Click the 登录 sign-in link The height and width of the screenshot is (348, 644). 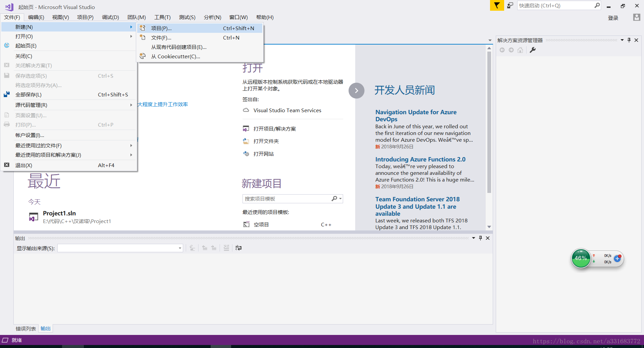(613, 18)
